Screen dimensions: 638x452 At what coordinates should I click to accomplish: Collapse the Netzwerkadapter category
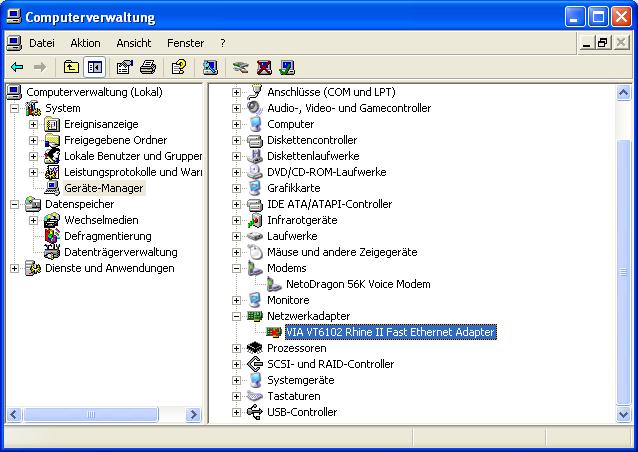tap(237, 316)
